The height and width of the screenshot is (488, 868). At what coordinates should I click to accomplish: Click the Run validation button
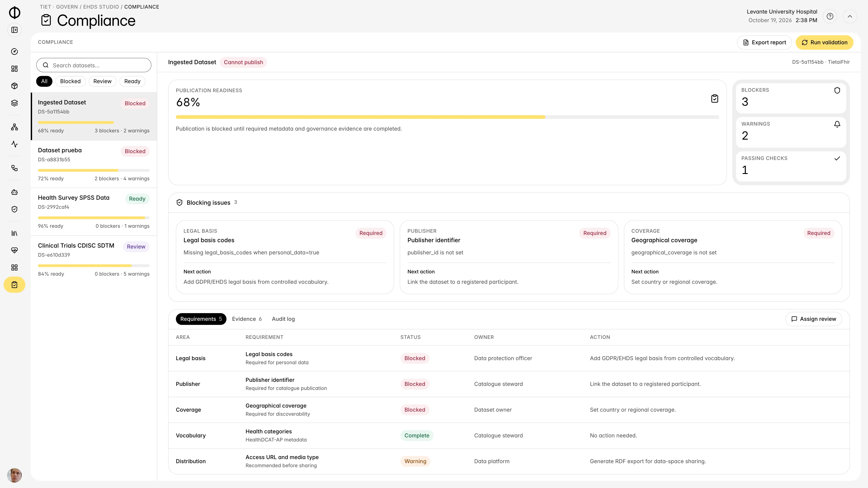[825, 42]
